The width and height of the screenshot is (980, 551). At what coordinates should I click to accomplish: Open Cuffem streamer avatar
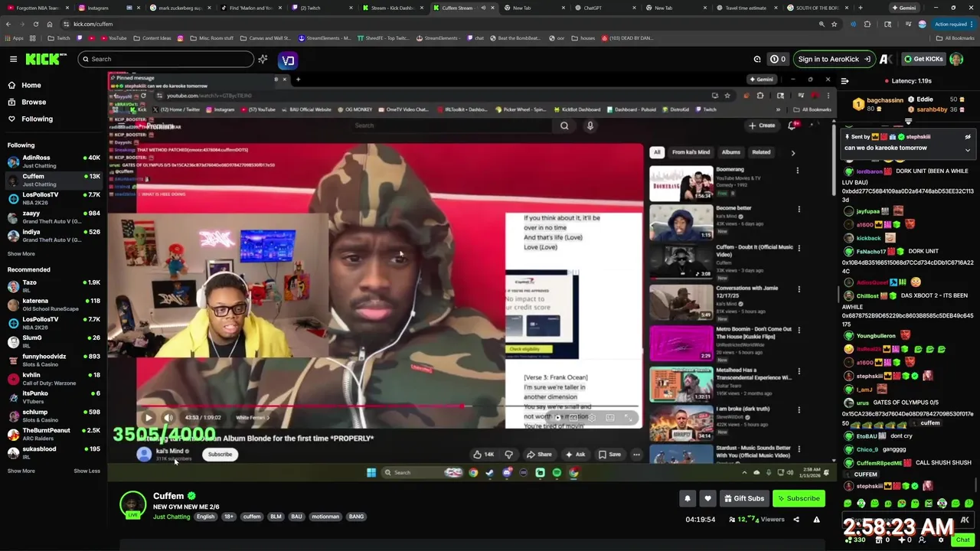132,504
